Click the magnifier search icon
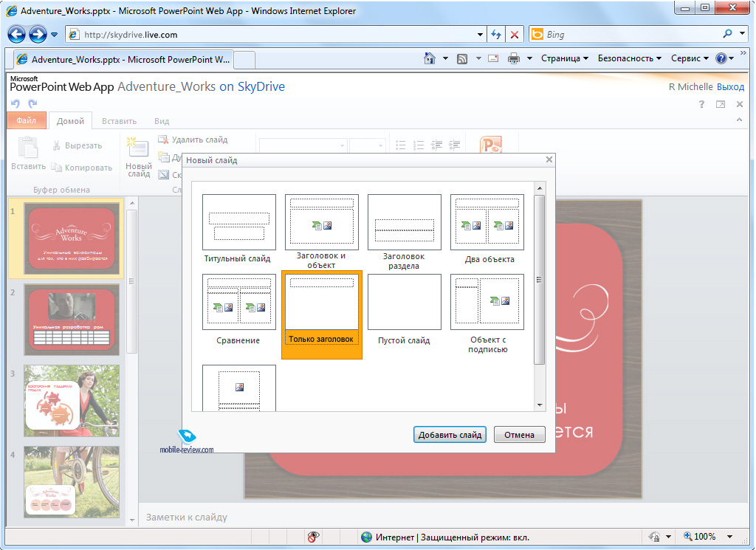 coord(727,34)
